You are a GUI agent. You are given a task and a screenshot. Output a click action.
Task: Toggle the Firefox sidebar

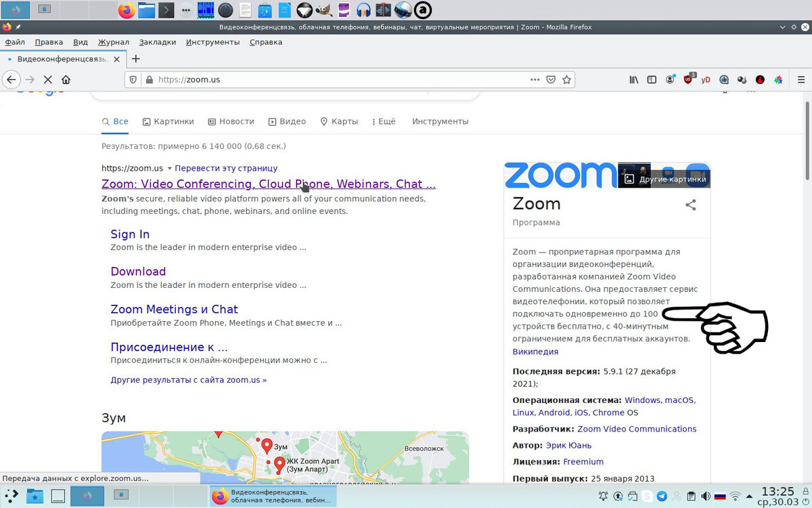(x=652, y=79)
